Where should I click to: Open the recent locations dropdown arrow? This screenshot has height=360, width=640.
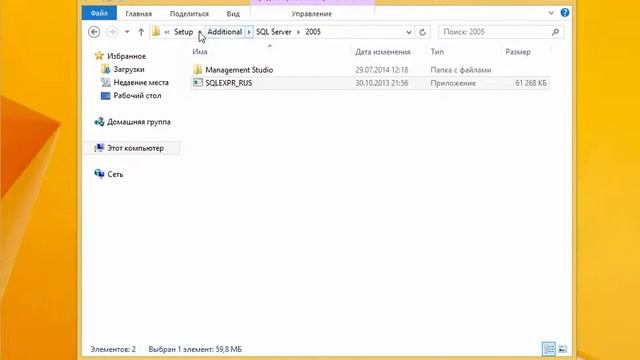[127, 32]
